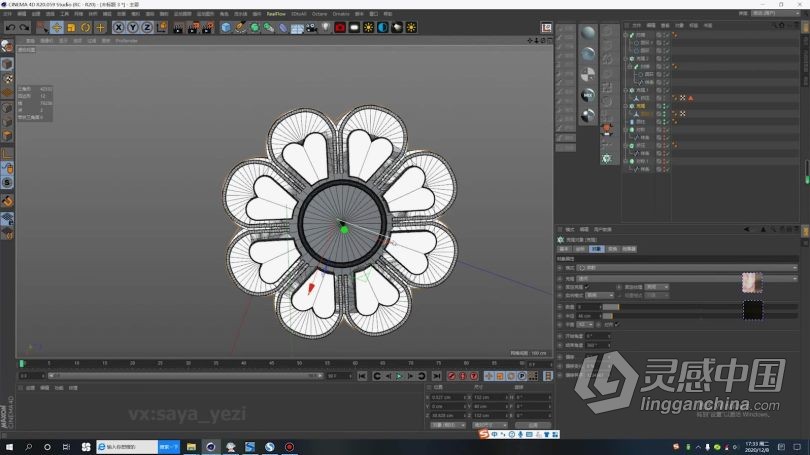810x455 pixels.
Task: Open the Plane dropdown in cloner attributes
Action: (585, 325)
